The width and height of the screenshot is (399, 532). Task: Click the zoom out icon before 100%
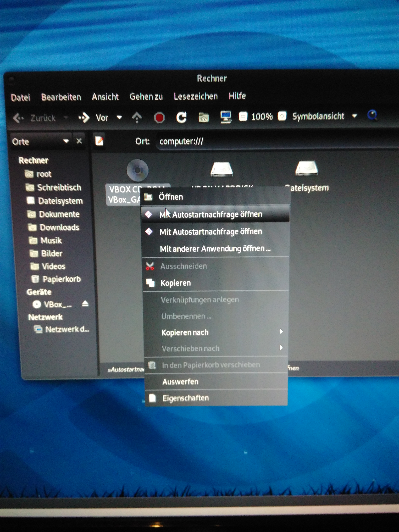click(243, 117)
